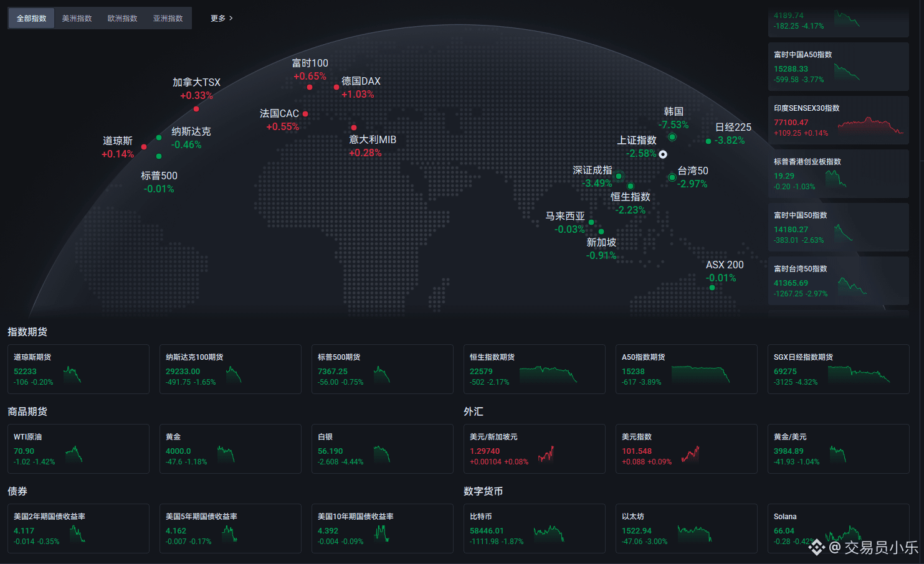This screenshot has height=564, width=924.
Task: Open the 以太坊 crypto card
Action: click(x=687, y=529)
